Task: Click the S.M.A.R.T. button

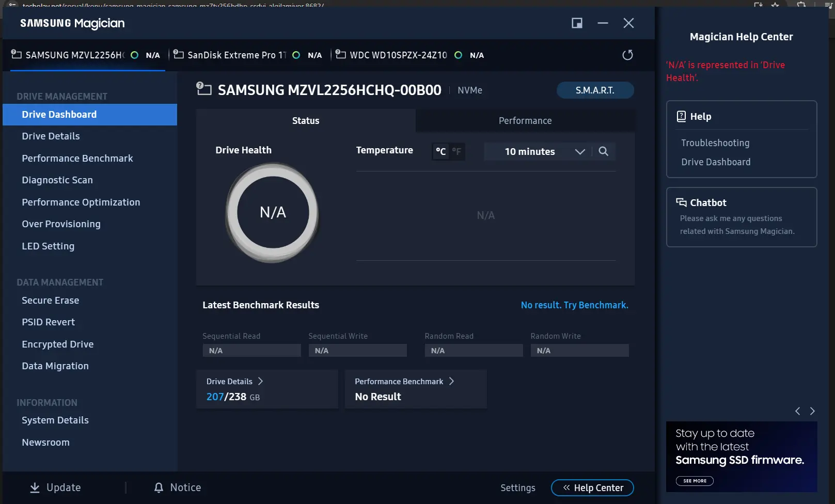Action: (x=595, y=90)
